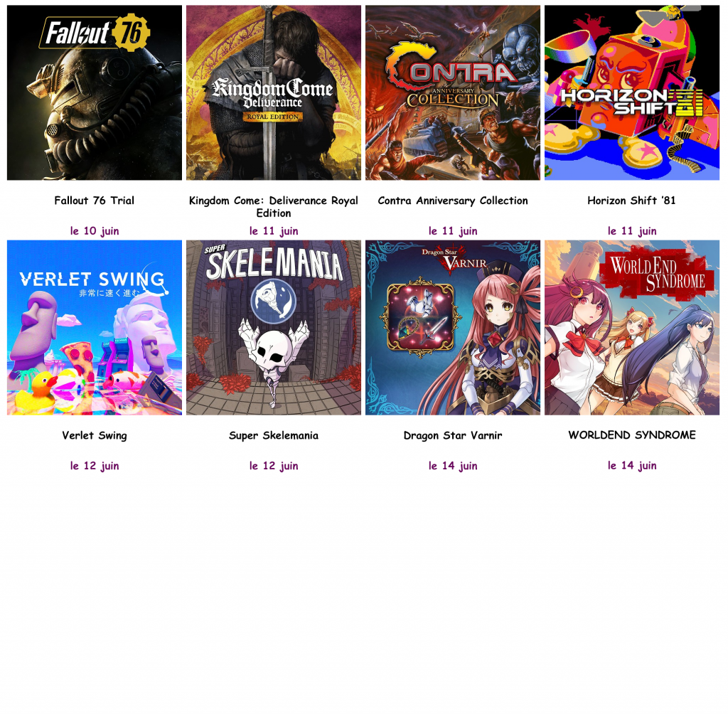
Task: Open the Horizon Shift '81 title text
Action: point(631,201)
